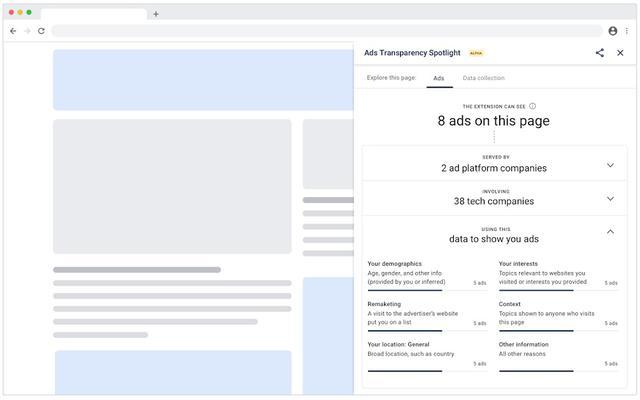The height and width of the screenshot is (400, 640).
Task: Click the progress bar under Remarketing
Action: coord(427,331)
